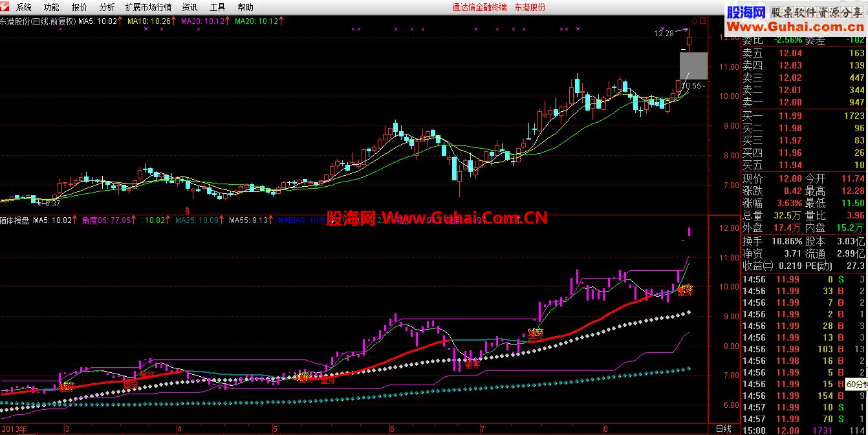This screenshot has height=435, width=868.
Task: Click the 14:56 tick row with volume 103
Action: point(804,349)
